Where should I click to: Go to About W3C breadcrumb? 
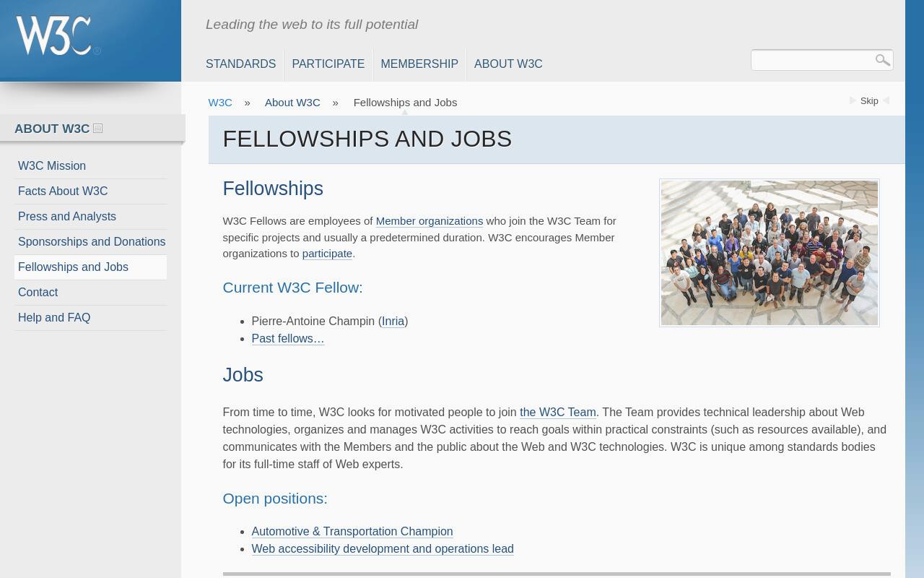click(292, 103)
